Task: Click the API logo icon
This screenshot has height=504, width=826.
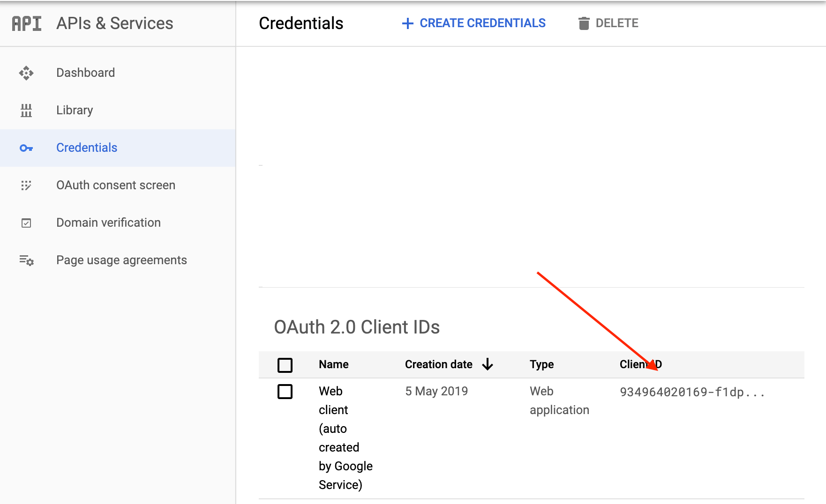Action: point(27,23)
